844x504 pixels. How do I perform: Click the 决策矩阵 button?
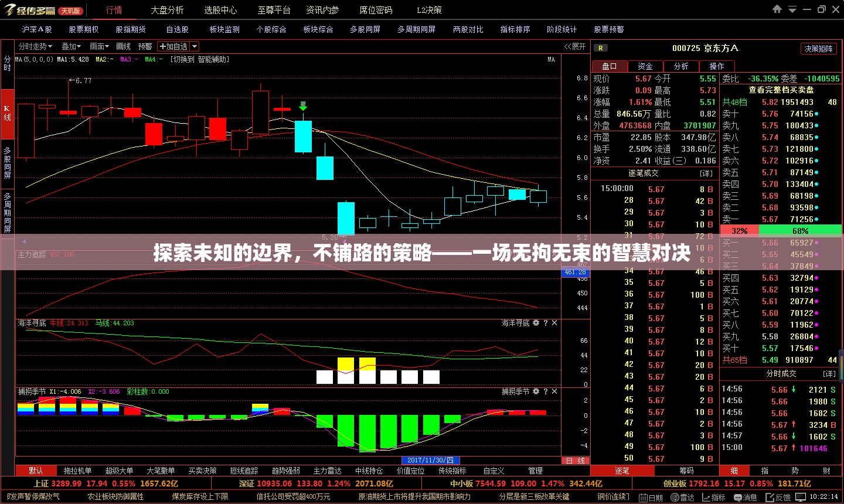819,49
